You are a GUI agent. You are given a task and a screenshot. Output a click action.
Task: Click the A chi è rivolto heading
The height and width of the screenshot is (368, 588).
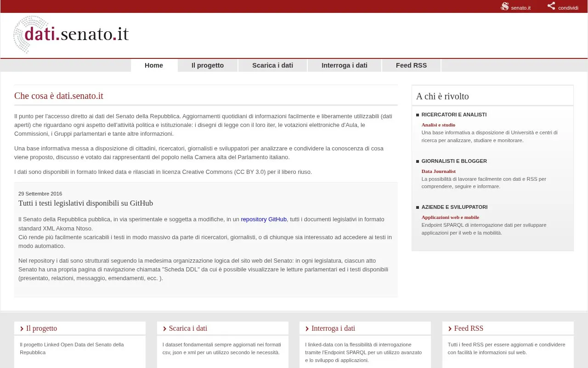point(442,96)
